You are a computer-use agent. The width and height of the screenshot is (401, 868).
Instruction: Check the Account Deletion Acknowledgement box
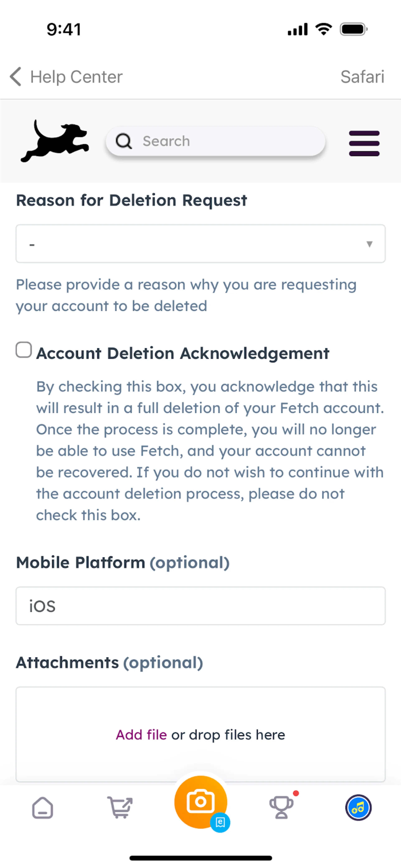tap(24, 350)
